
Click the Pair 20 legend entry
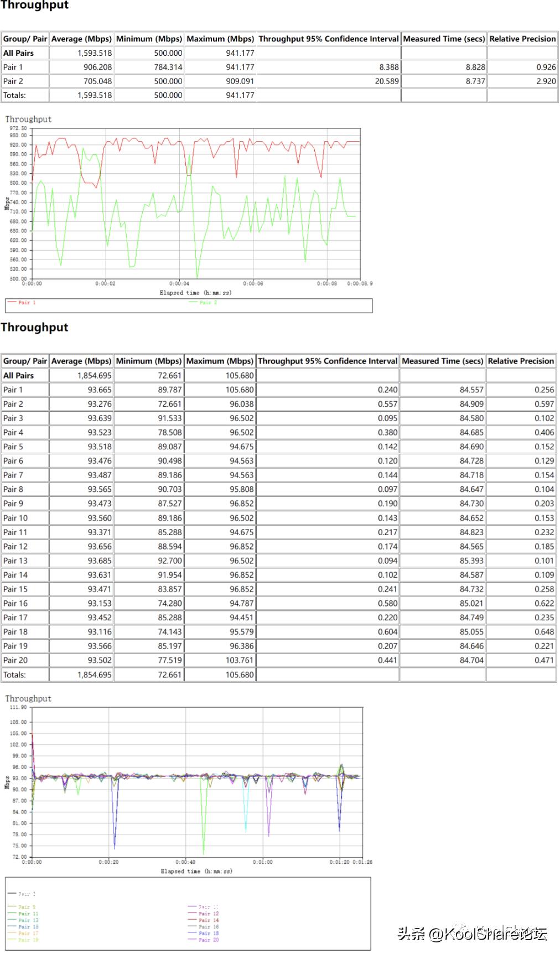[x=203, y=940]
